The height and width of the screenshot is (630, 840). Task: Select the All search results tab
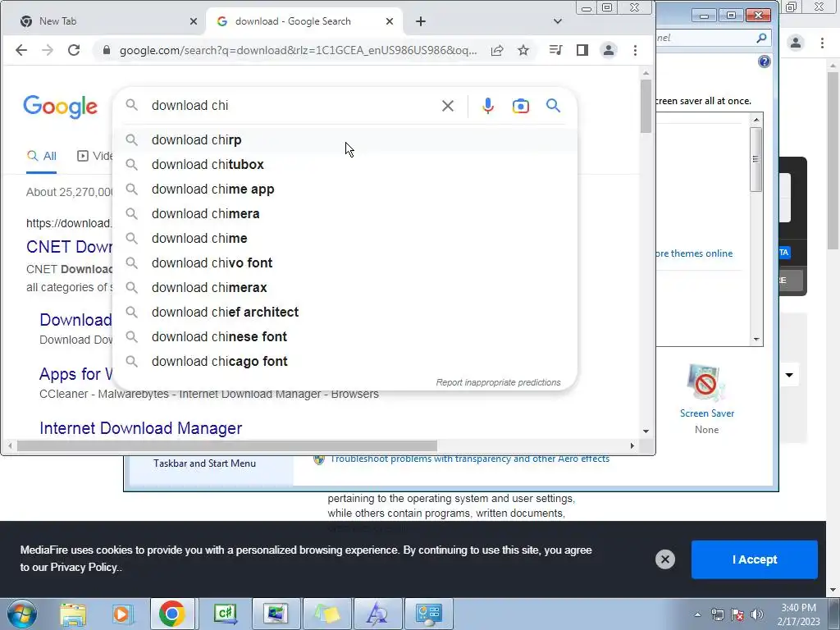coord(41,157)
